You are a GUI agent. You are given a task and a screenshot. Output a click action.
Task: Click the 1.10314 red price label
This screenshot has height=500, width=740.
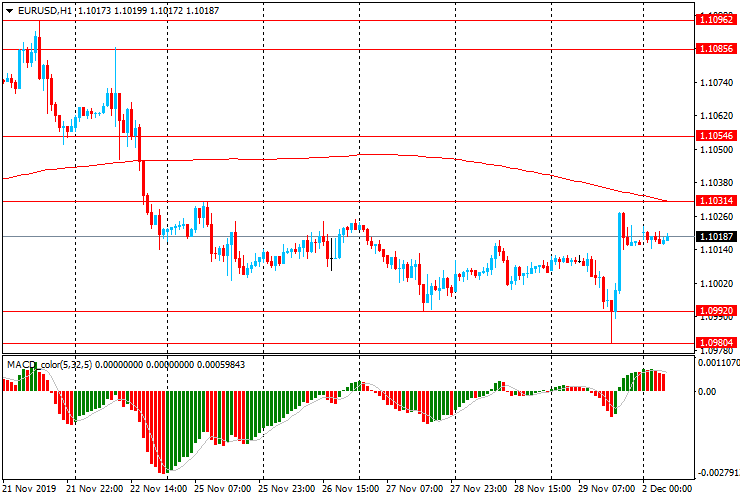[716, 201]
